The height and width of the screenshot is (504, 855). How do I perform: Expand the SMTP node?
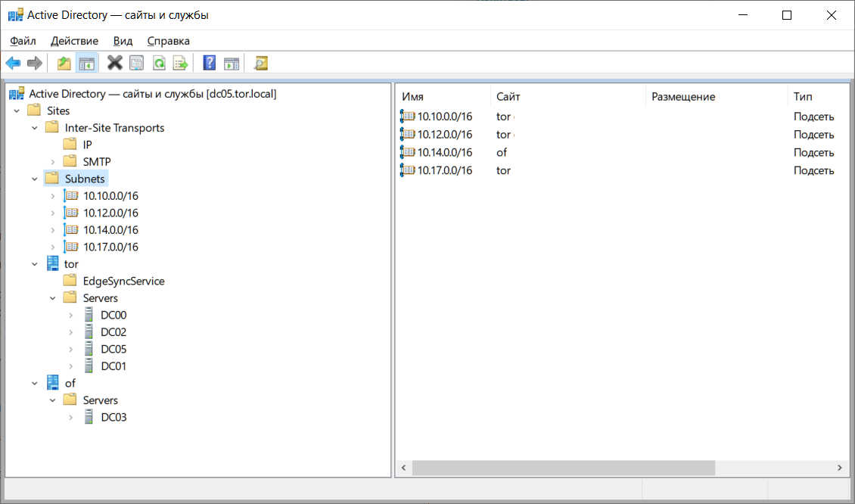(52, 162)
